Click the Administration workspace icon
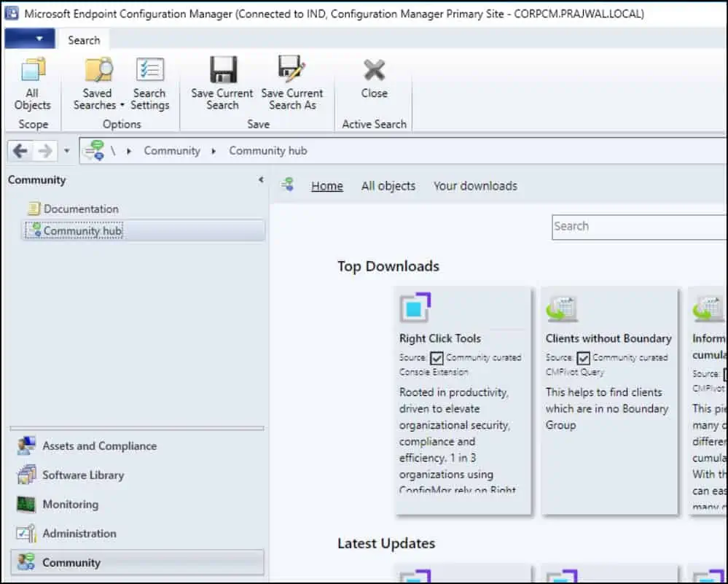The height and width of the screenshot is (584, 728). [x=26, y=534]
